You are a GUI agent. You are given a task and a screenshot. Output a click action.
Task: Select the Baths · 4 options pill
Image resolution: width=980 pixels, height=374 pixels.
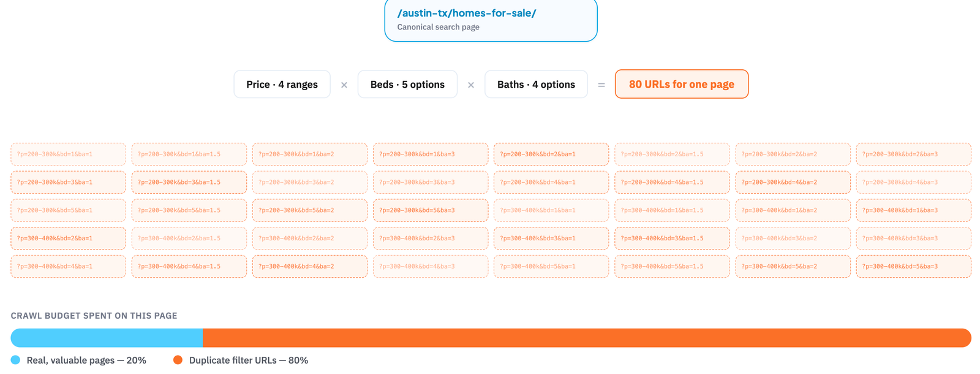(x=536, y=84)
